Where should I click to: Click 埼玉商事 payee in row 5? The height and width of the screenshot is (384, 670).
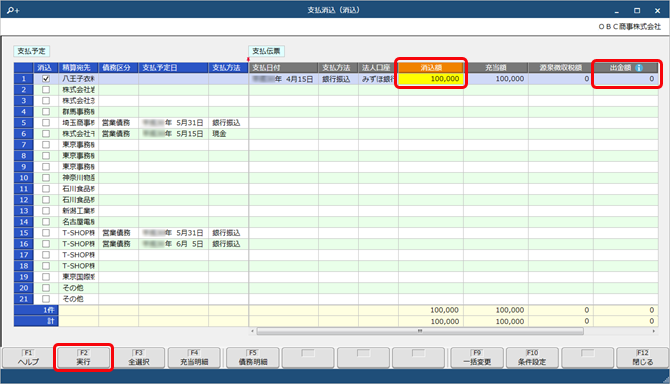[x=78, y=123]
